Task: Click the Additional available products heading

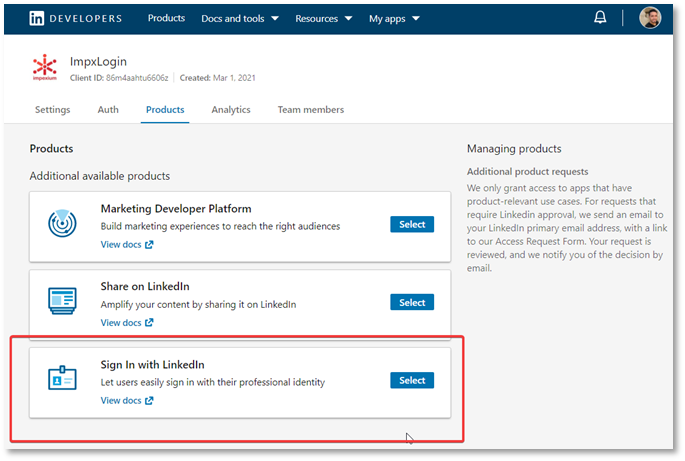Action: (x=100, y=176)
